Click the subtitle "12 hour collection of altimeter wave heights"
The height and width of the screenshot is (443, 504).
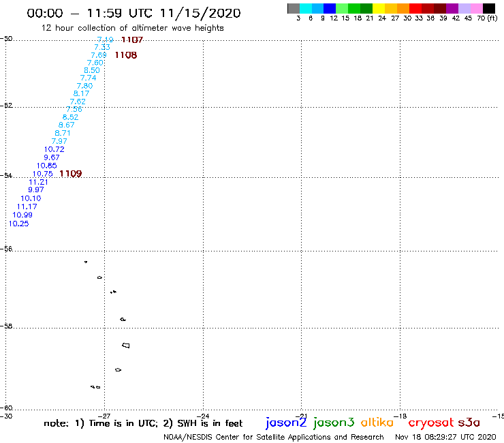[132, 28]
